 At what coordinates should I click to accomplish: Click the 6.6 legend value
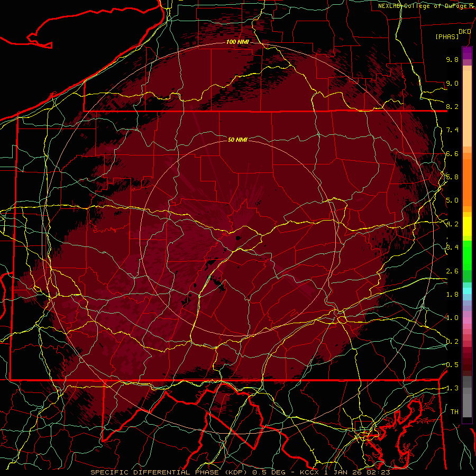click(452, 153)
